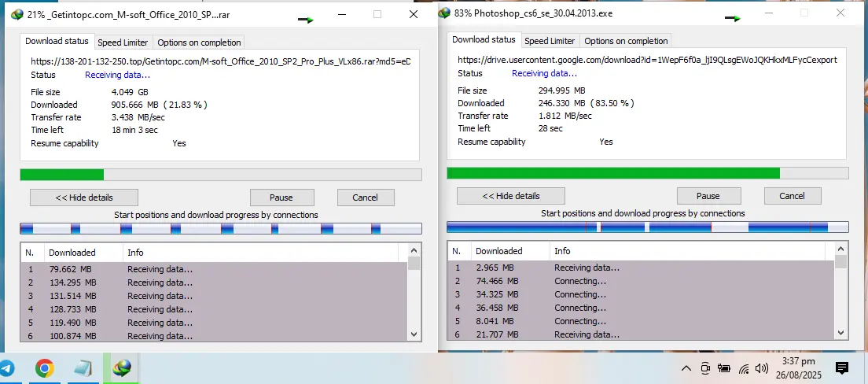Check the battery status tray icon
This screenshot has height=384, width=868.
coord(723,368)
